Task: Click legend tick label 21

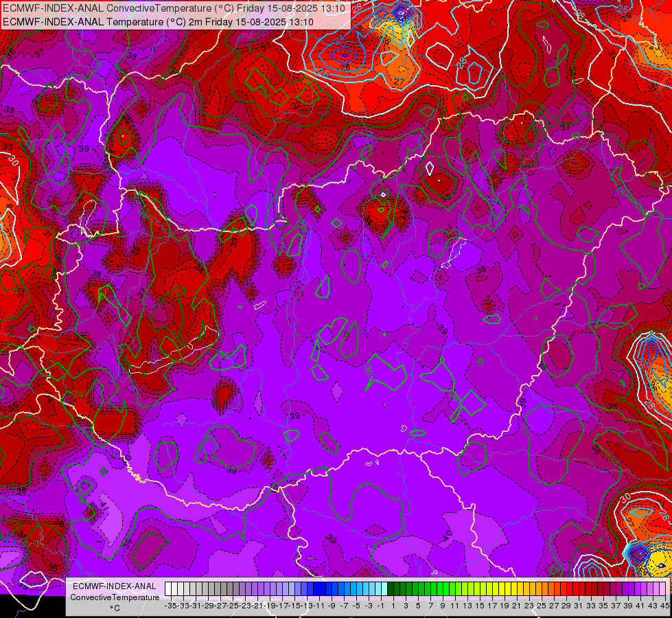Action: click(517, 606)
